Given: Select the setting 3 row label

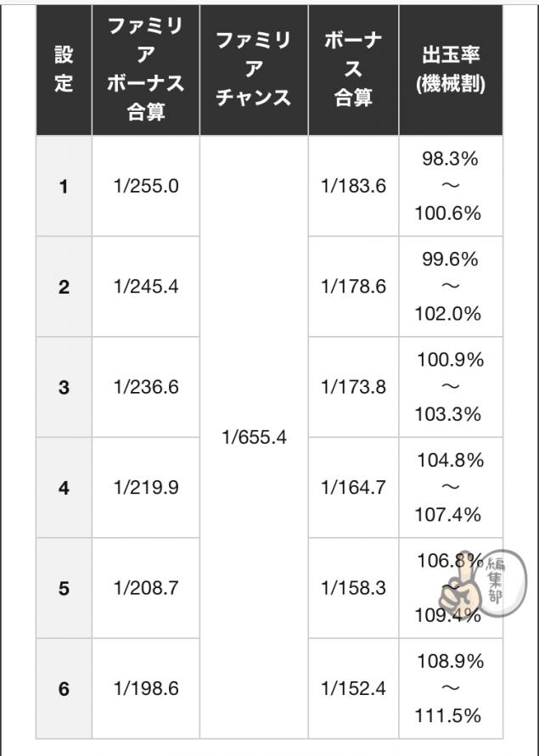Looking at the screenshot, I should pyautogui.click(x=64, y=388).
